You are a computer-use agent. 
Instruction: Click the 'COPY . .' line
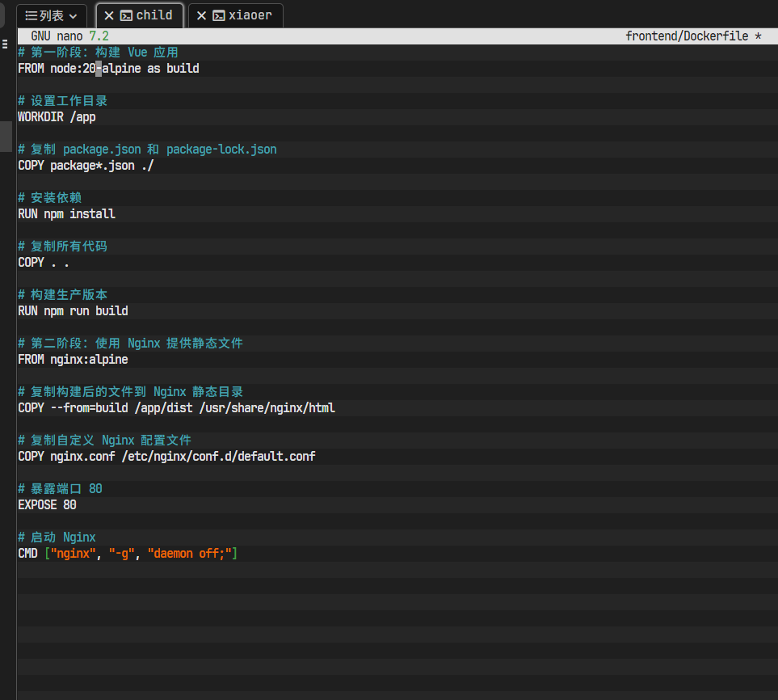(x=44, y=263)
